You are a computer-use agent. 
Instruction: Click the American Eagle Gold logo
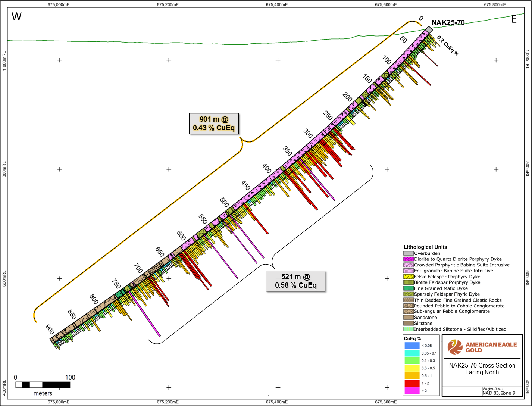(482, 347)
